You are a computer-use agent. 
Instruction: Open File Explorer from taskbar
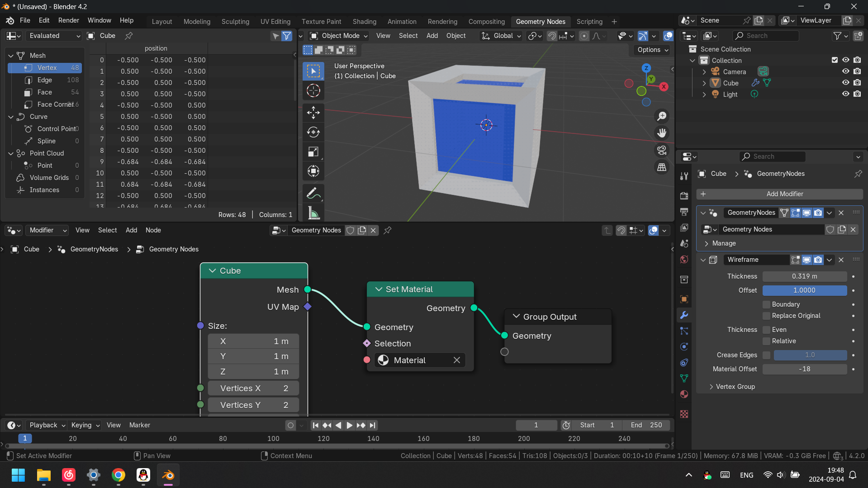point(44,475)
